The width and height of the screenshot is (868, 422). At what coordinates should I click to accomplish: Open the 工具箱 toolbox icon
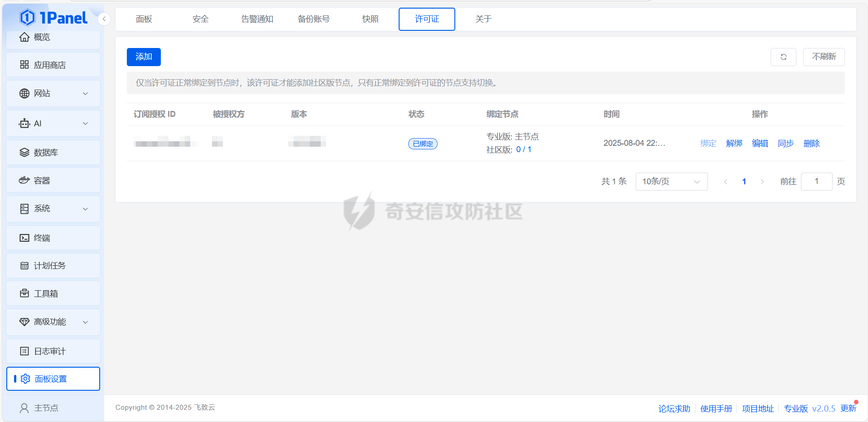point(24,293)
